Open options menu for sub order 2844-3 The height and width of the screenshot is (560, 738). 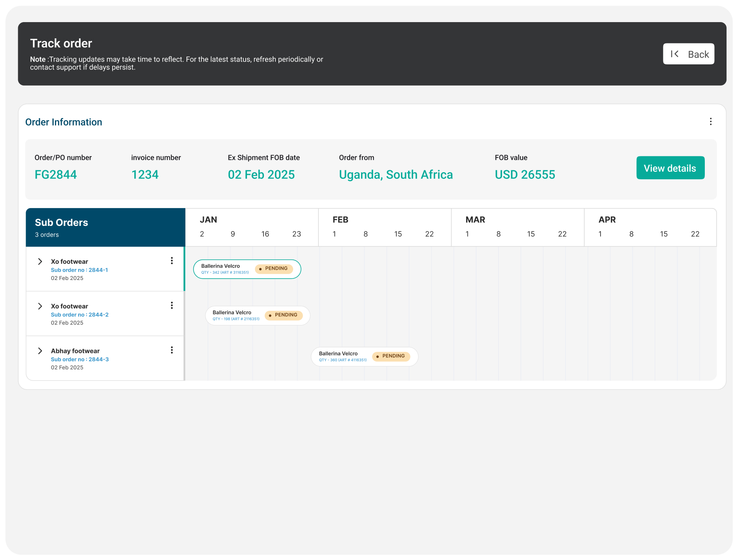tap(172, 350)
